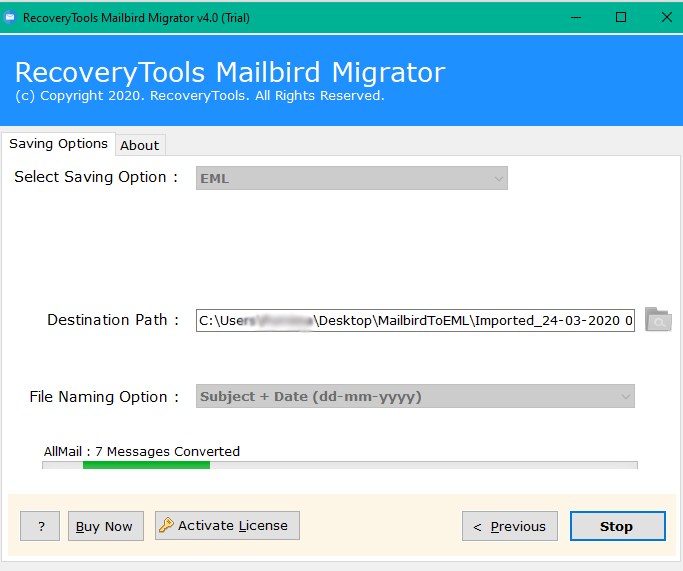Image resolution: width=683 pixels, height=571 pixels.
Task: Click the RecoveryTools app icon in title bar
Action: (x=10, y=17)
